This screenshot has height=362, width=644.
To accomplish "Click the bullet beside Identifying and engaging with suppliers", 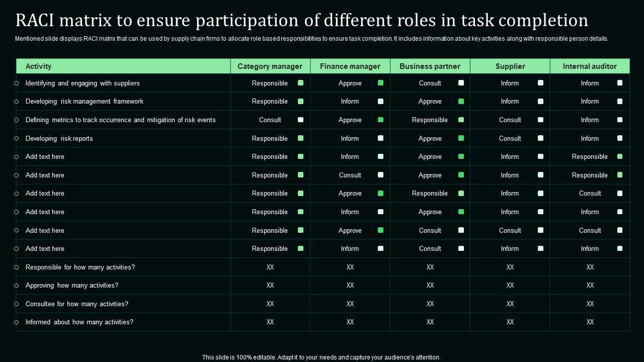I will (x=17, y=83).
